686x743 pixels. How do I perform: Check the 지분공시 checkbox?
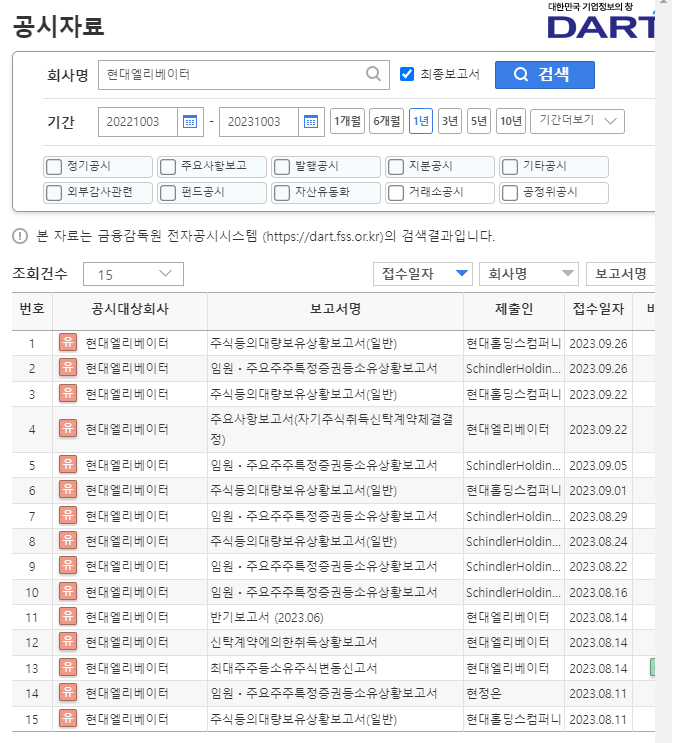(x=396, y=167)
